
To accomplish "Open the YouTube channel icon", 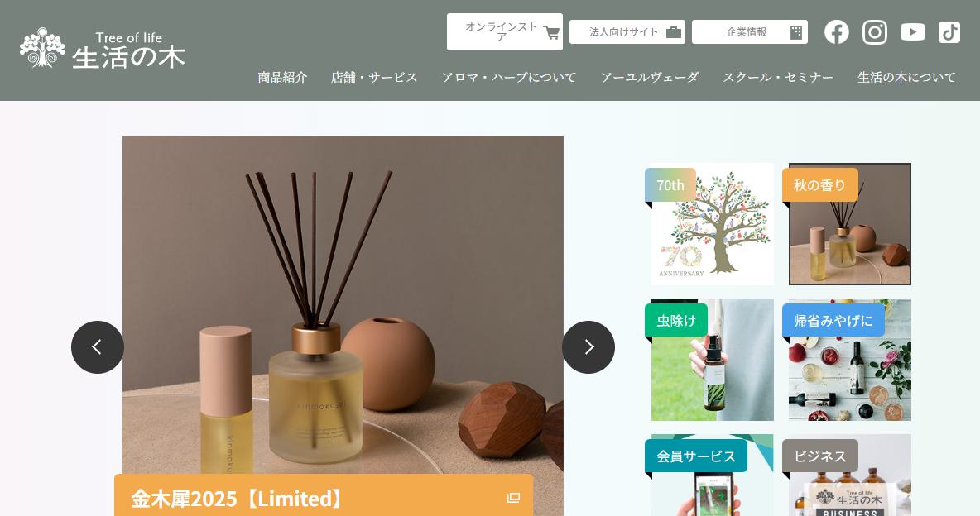I will 912,32.
